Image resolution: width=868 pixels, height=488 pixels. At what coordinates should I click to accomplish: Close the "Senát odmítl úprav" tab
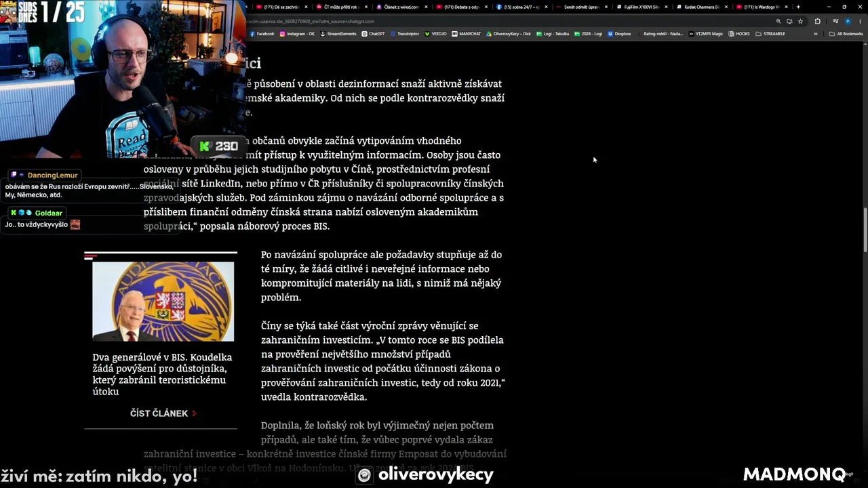(606, 7)
